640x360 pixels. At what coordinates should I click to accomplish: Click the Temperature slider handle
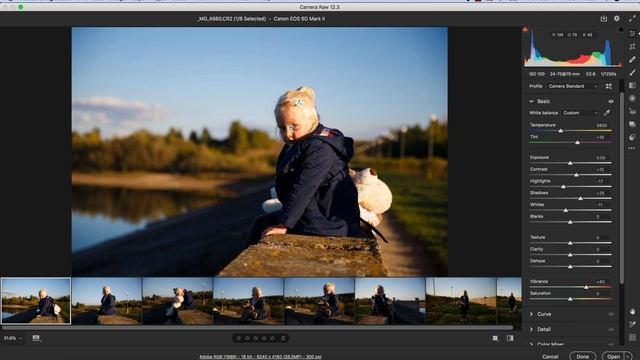[x=561, y=131]
